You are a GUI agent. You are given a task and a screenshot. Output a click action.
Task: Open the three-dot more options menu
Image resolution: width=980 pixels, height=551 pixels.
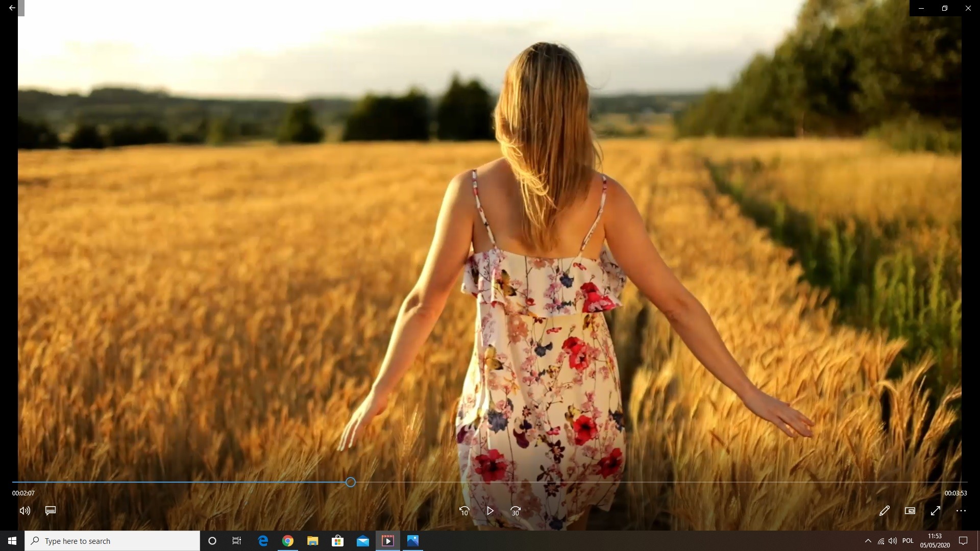961,511
